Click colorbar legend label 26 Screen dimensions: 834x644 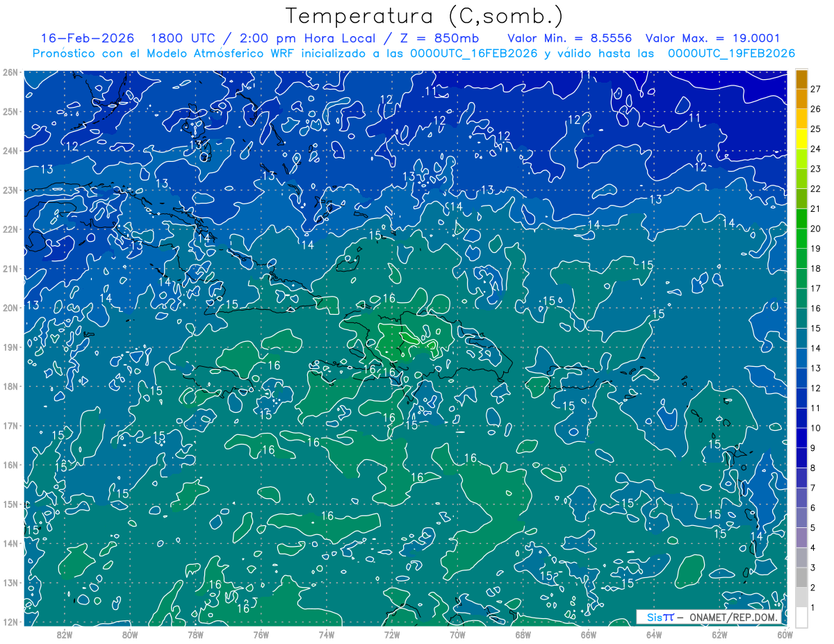[815, 109]
